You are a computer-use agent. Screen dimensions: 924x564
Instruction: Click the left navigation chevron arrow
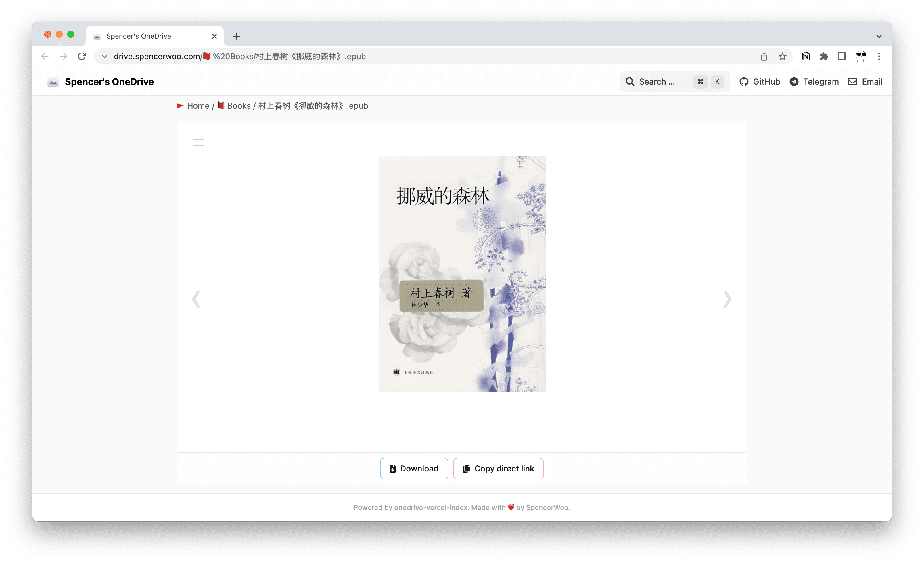coord(196,300)
